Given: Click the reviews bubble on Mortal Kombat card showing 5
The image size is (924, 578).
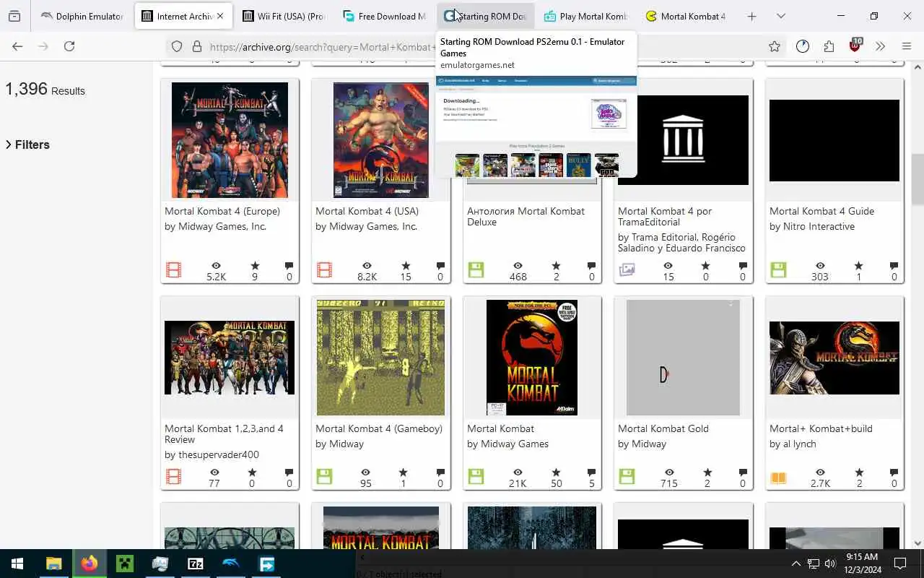Looking at the screenshot, I should 591,473.
